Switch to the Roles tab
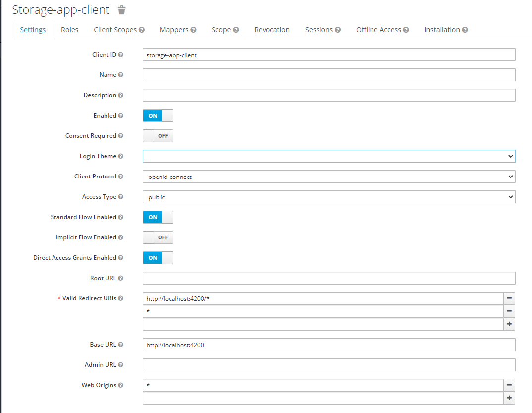 (70, 30)
